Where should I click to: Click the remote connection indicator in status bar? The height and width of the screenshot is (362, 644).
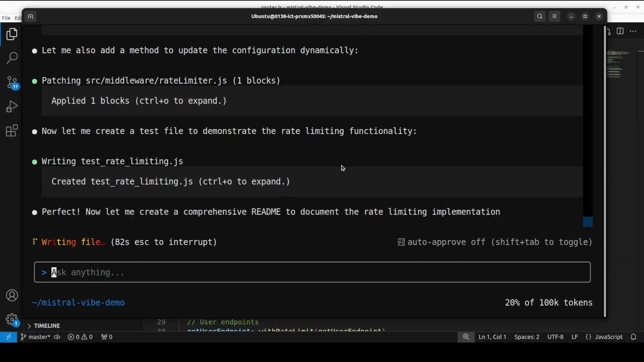[9, 337]
